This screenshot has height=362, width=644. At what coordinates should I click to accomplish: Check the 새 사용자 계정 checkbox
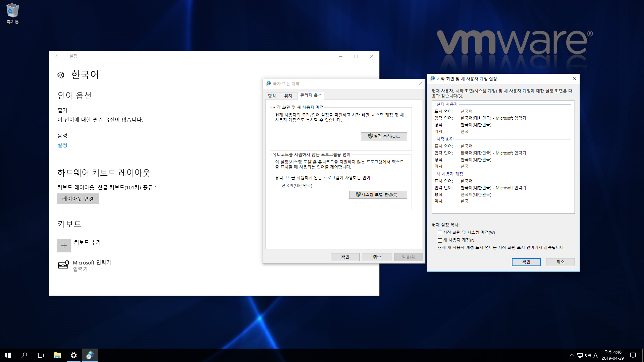[x=440, y=240]
